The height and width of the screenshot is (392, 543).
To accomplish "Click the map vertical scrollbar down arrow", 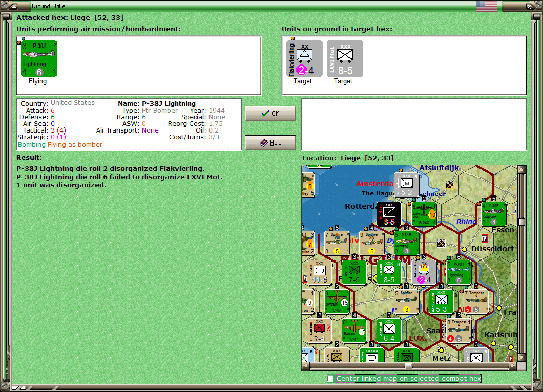I will pos(521,357).
